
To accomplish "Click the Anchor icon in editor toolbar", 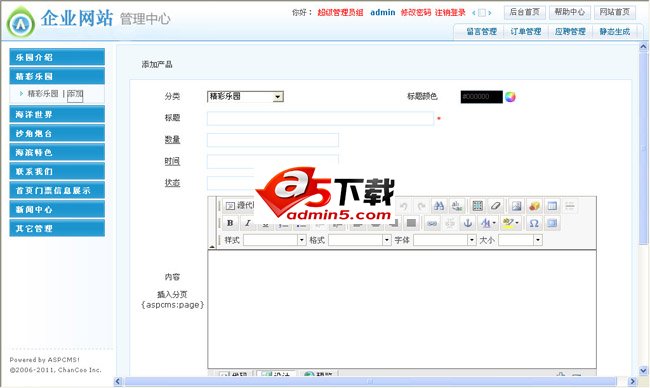I will click(468, 223).
